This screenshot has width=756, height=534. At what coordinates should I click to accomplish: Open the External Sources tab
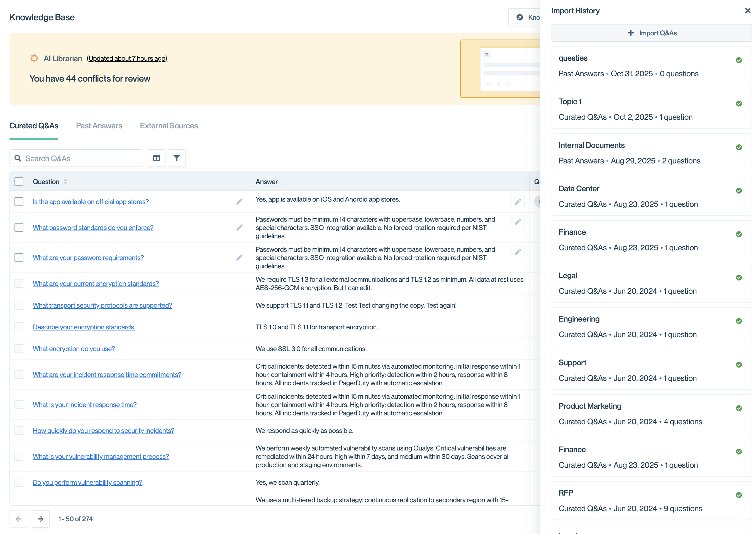169,126
